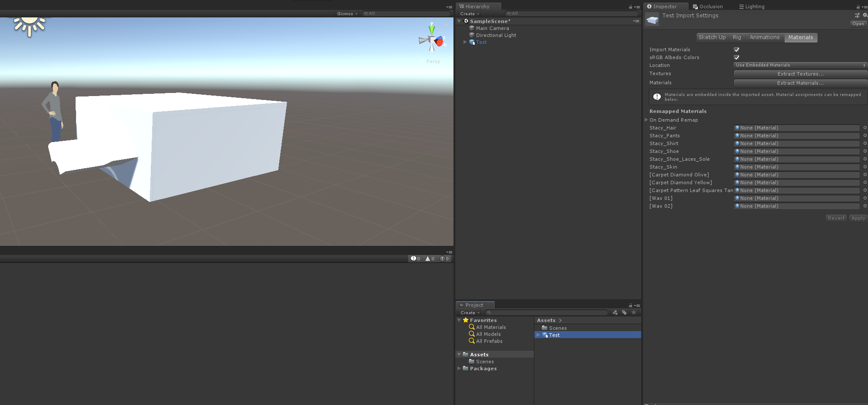The height and width of the screenshot is (405, 868).
Task: Open the Gizmos dropdown in Scene toolbar
Action: point(347,13)
